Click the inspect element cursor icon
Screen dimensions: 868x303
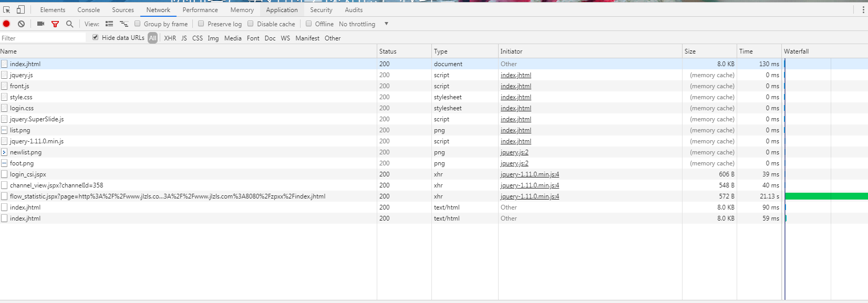point(7,10)
